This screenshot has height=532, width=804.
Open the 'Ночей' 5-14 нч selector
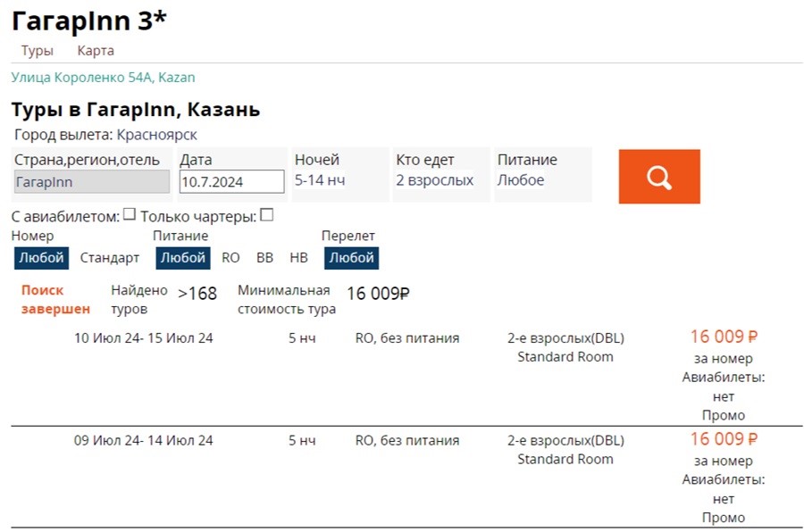[320, 180]
